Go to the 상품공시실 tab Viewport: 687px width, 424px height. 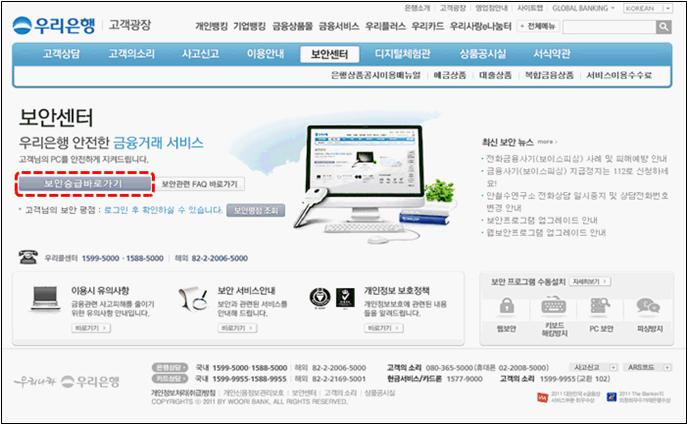482,54
